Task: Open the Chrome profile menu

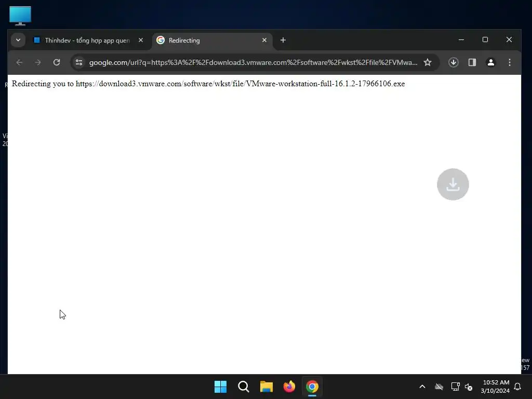Action: click(x=490, y=62)
